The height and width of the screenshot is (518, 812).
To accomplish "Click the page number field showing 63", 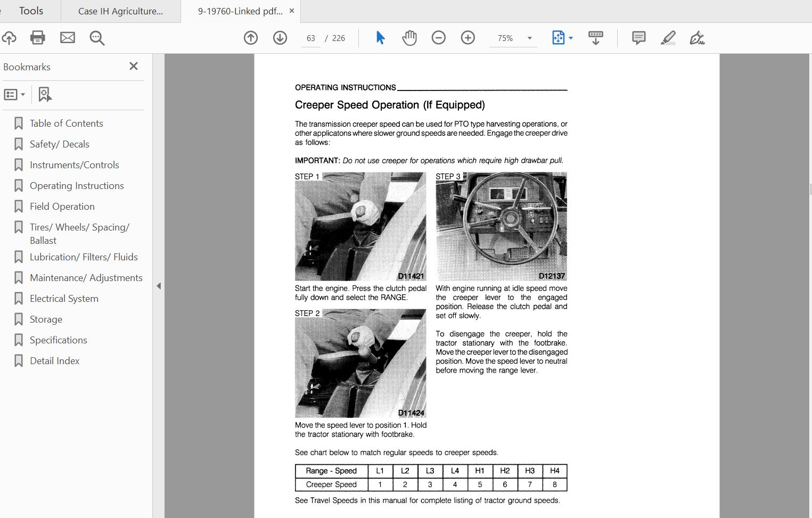I will (x=311, y=38).
